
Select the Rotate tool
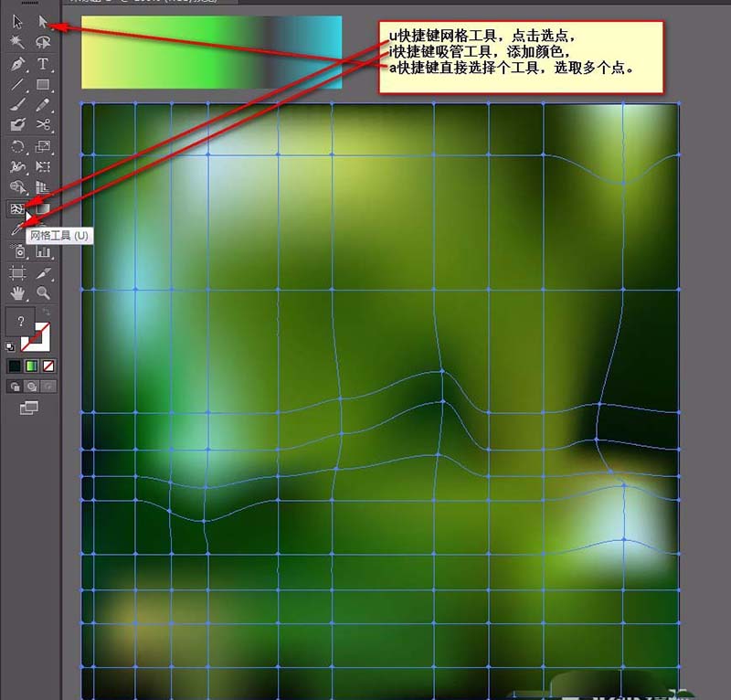click(17, 146)
